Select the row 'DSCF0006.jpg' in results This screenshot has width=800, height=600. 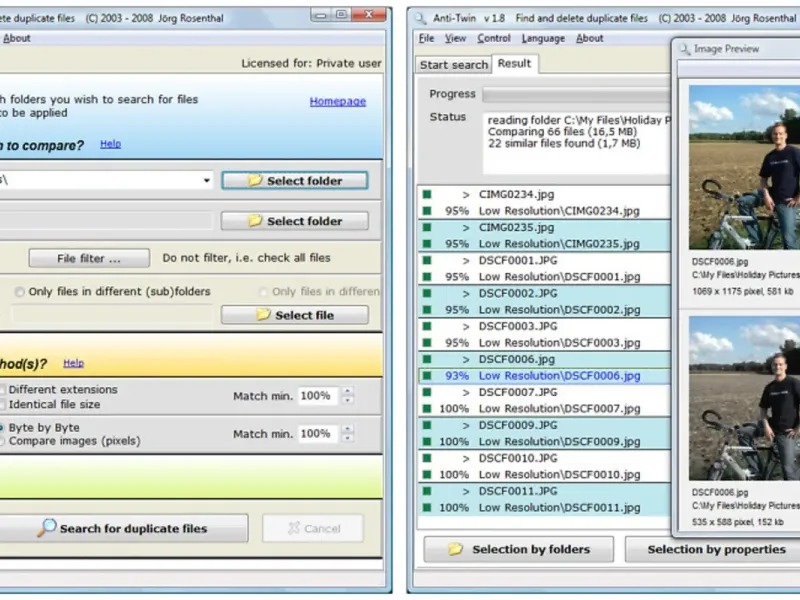point(544,359)
